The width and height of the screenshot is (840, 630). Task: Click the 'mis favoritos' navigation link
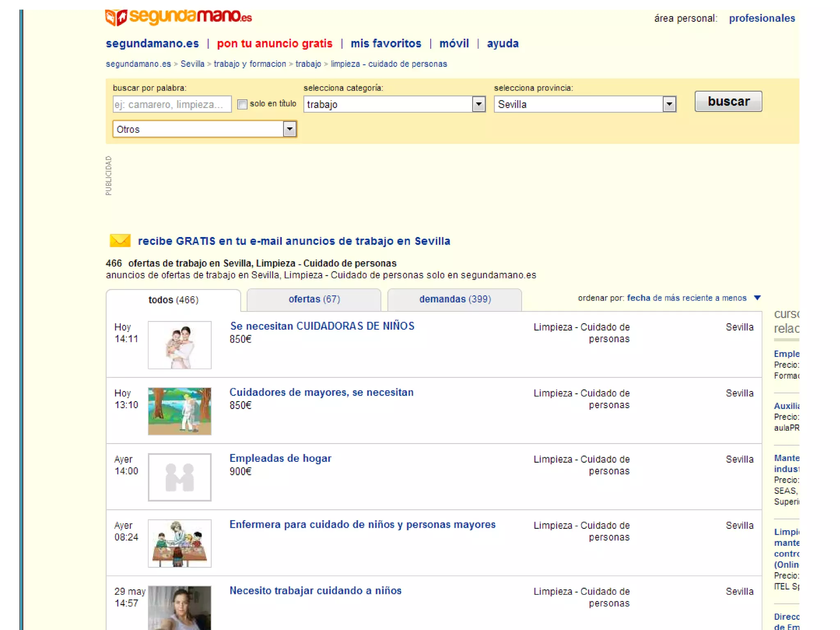[x=386, y=43]
